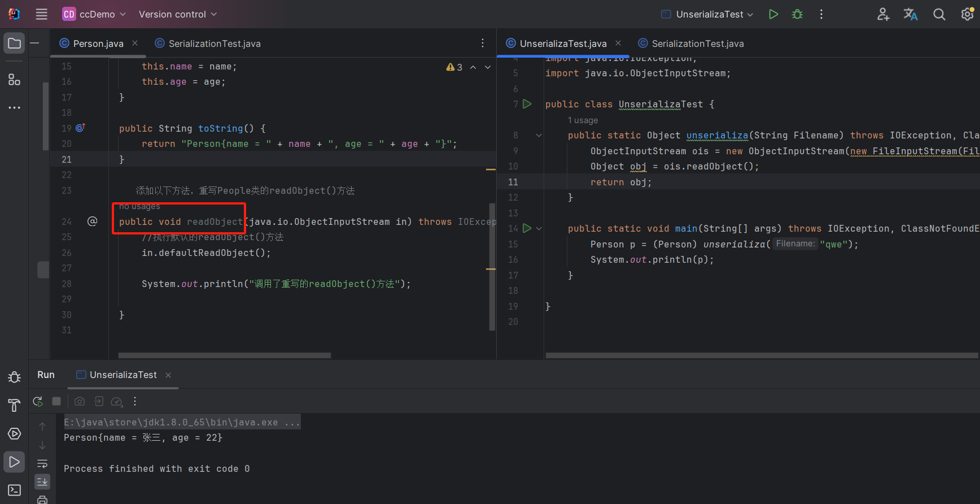Screen dimensions: 980x504
Task: Go to next highlighted error arrow
Action: point(488,67)
